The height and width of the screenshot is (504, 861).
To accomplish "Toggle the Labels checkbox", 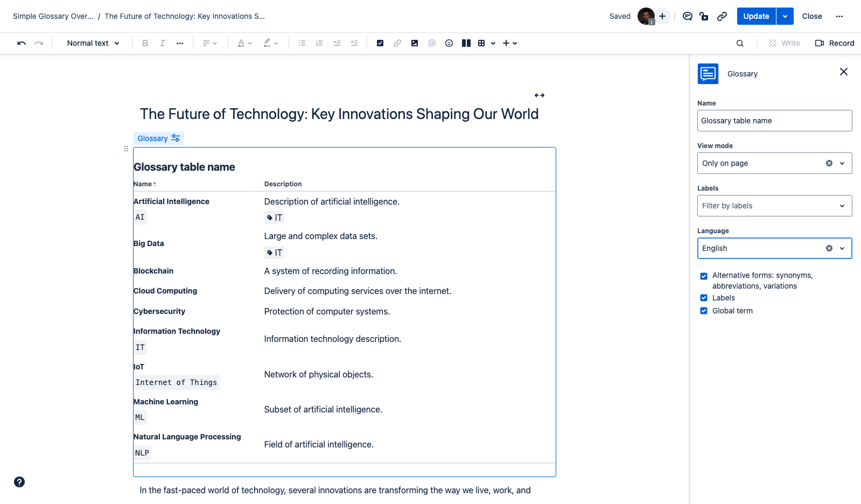I will tap(704, 298).
